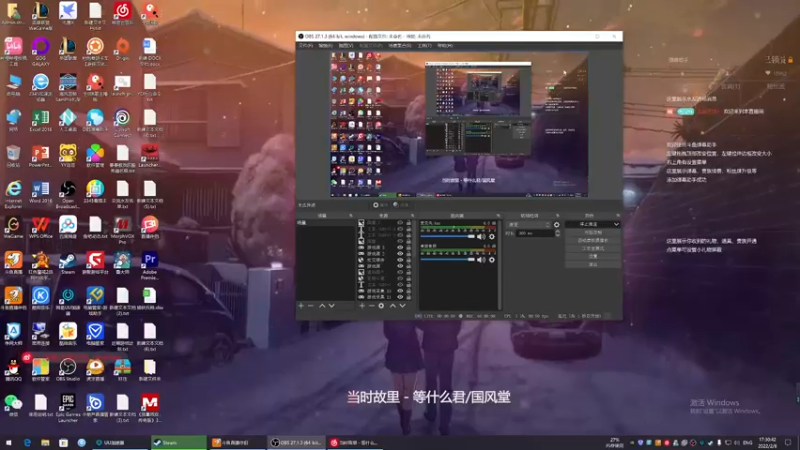The image size is (800, 450).
Task: Open the 工具(T) menu in OBS
Action: [x=424, y=46]
